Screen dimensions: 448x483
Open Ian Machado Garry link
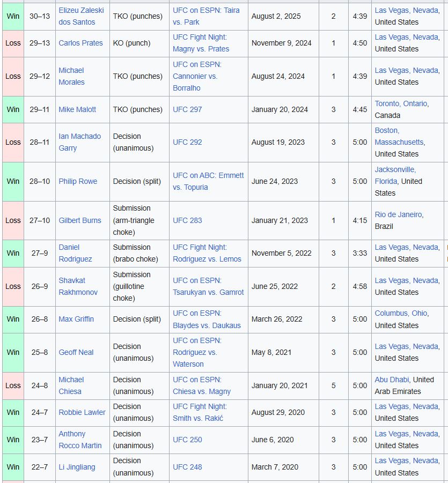[x=79, y=142]
